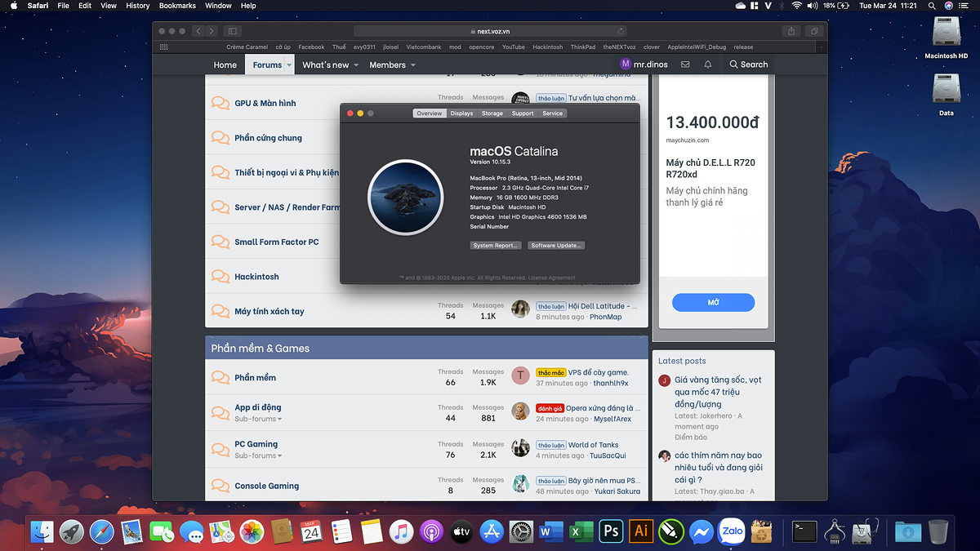Open the inbox envelope icon
Viewport: 980px width, 551px height.
tap(685, 64)
